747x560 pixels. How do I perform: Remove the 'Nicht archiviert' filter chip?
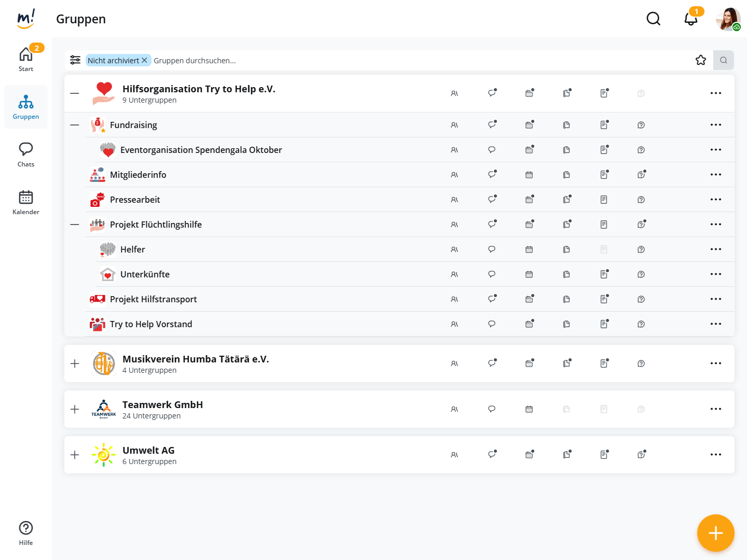coord(145,60)
